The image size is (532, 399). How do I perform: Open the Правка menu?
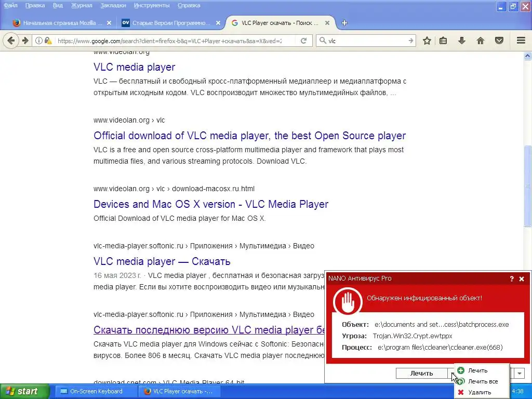35,5
